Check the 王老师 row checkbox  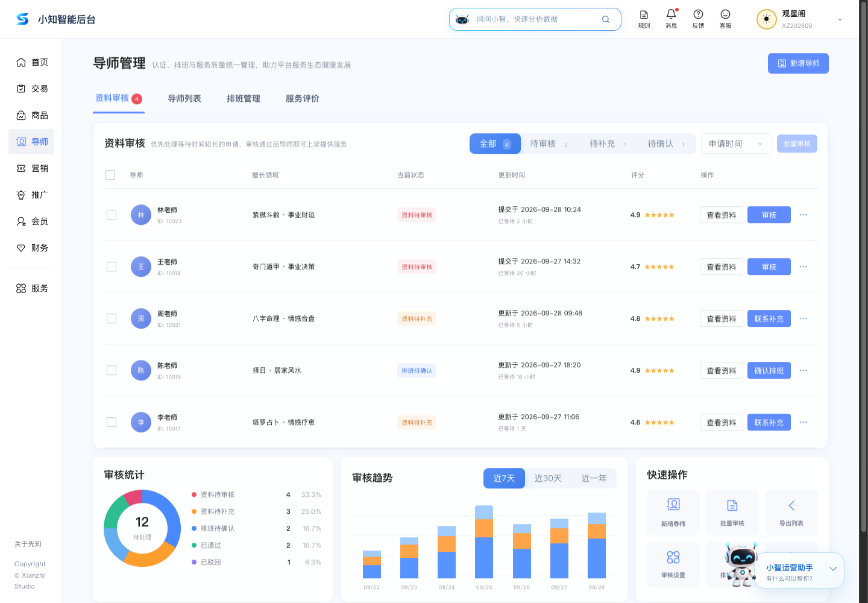click(112, 267)
